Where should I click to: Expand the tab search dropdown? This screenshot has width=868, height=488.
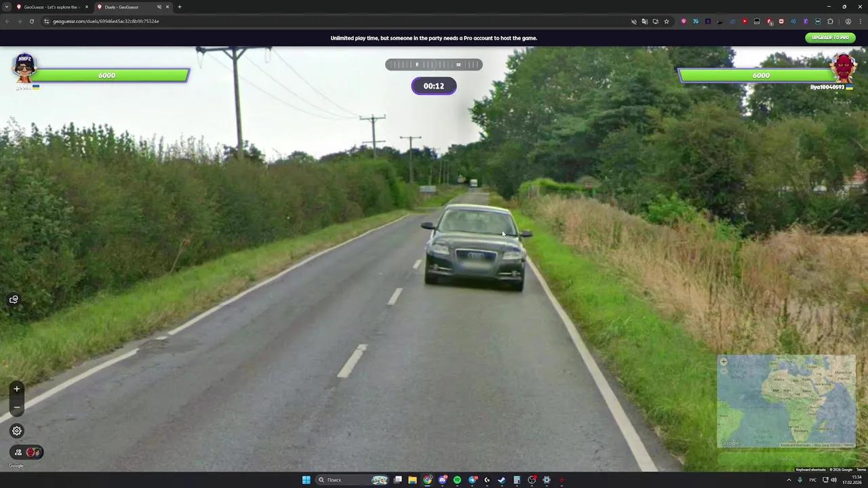point(7,7)
